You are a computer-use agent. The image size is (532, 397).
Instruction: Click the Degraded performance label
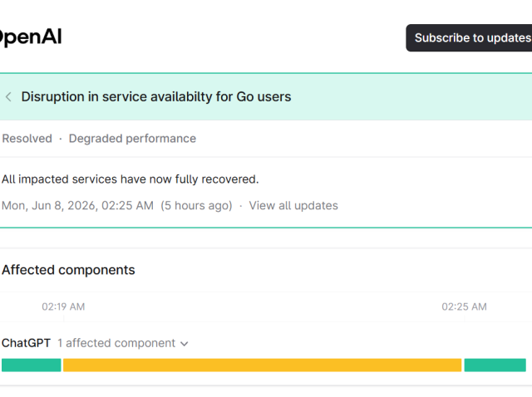pyautogui.click(x=132, y=139)
